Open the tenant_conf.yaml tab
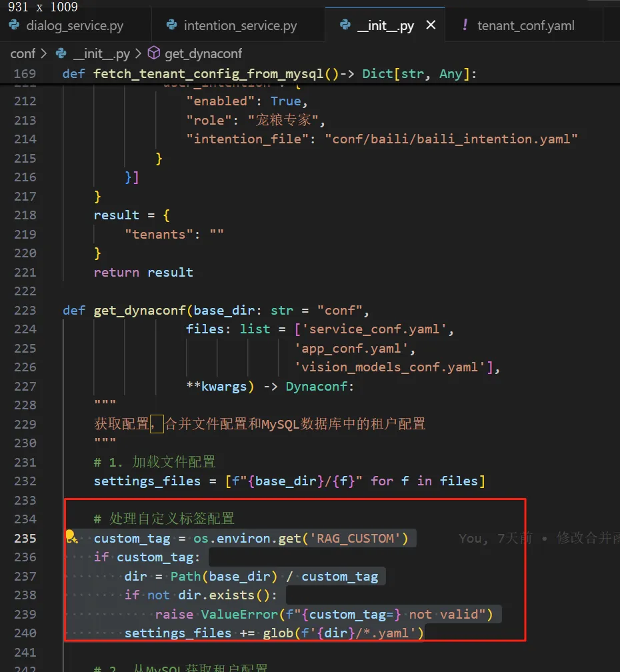 525,26
